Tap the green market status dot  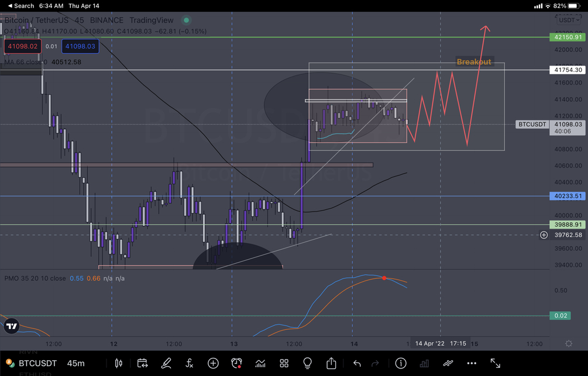click(186, 20)
